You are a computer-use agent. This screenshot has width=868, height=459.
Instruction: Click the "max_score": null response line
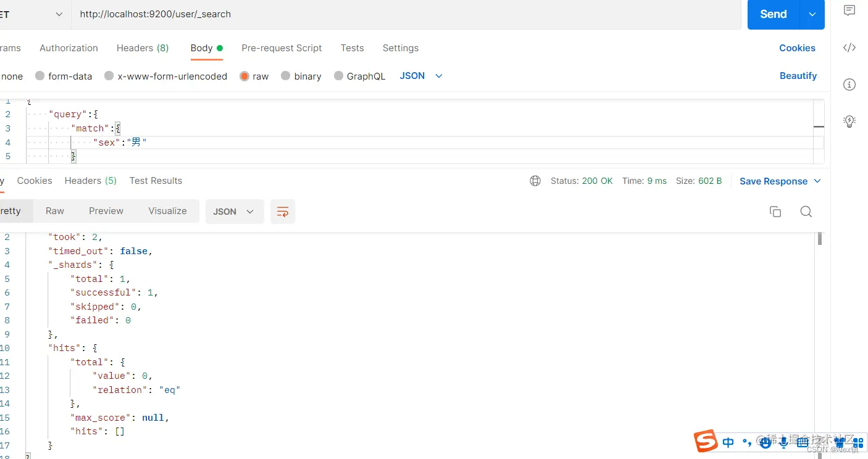(x=120, y=418)
